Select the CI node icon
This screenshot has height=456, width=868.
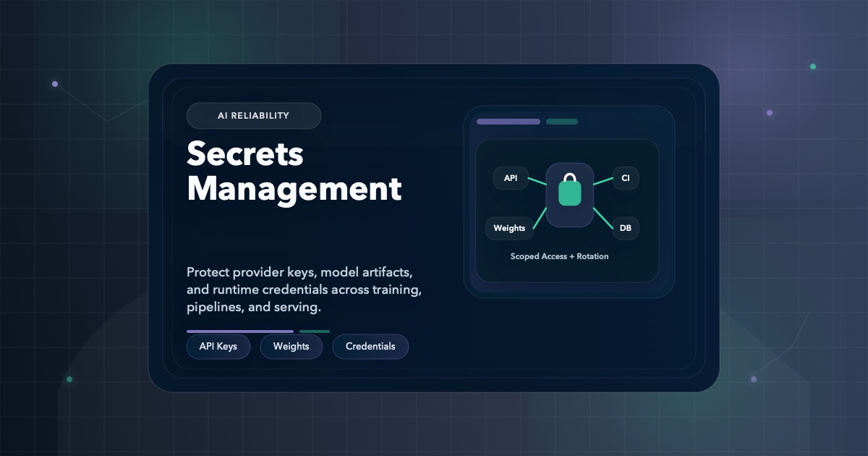click(x=625, y=177)
